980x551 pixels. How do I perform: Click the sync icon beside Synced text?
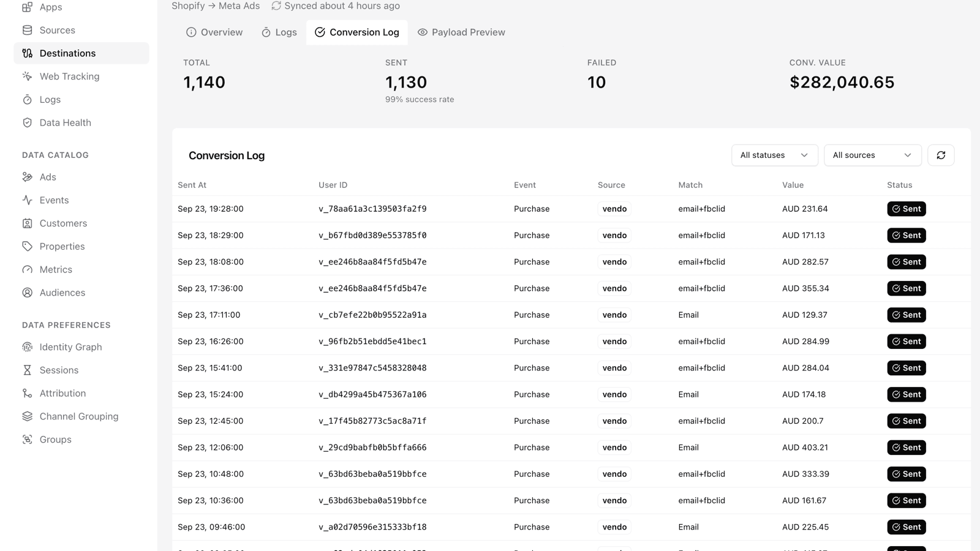click(276, 6)
